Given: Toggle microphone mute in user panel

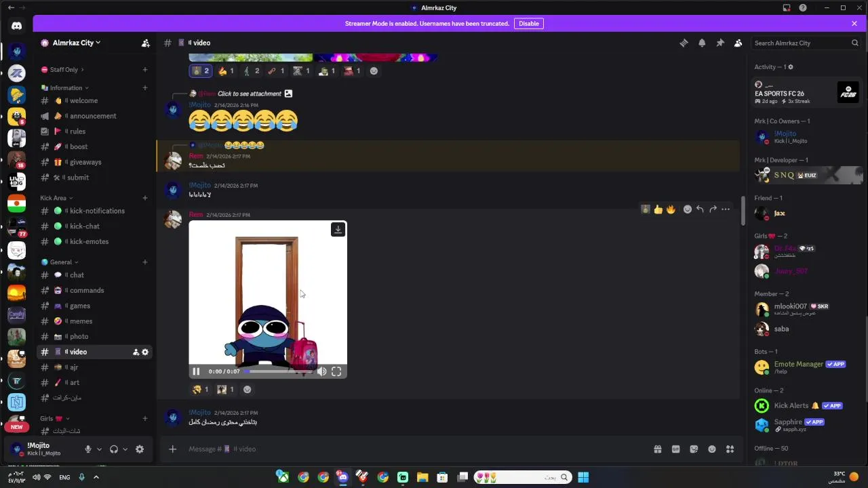Looking at the screenshot, I should point(87,449).
